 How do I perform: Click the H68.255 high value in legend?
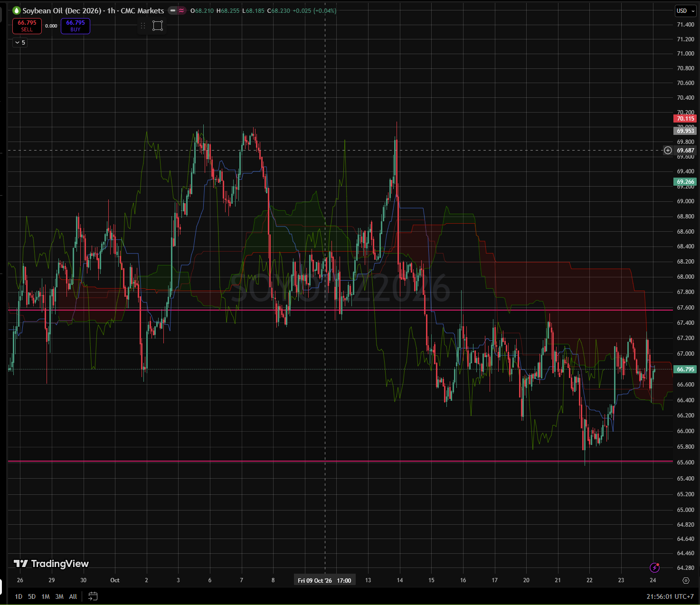(x=228, y=10)
